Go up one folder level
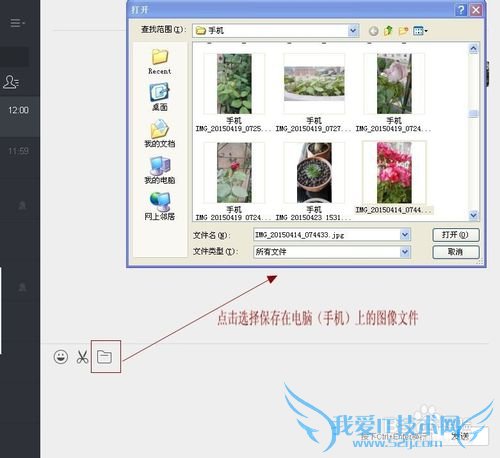 388,31
